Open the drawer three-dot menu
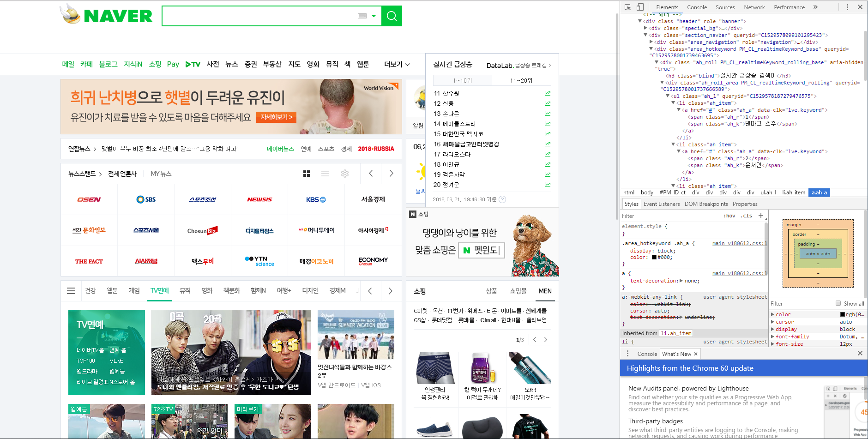This screenshot has width=868, height=439. click(x=627, y=354)
